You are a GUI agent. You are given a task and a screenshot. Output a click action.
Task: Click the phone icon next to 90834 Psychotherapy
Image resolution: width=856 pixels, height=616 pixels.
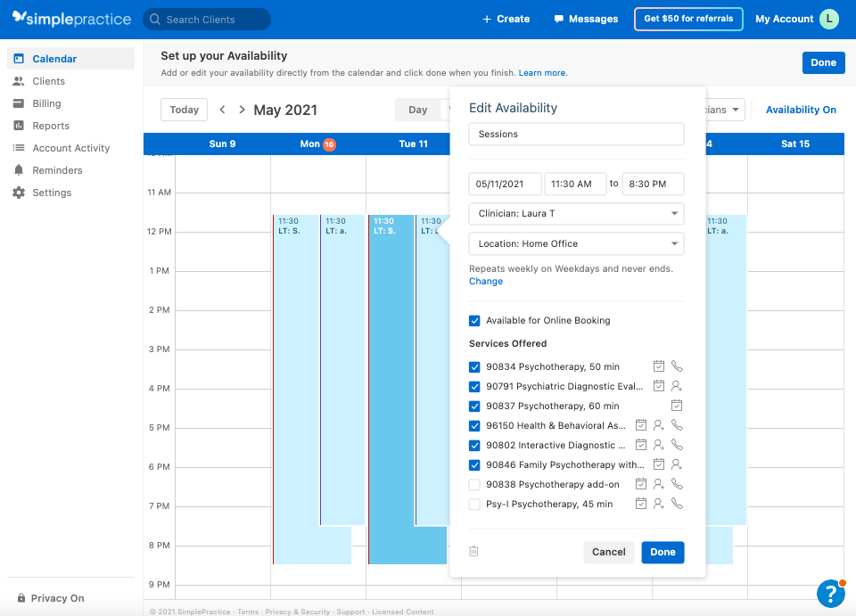(x=676, y=366)
